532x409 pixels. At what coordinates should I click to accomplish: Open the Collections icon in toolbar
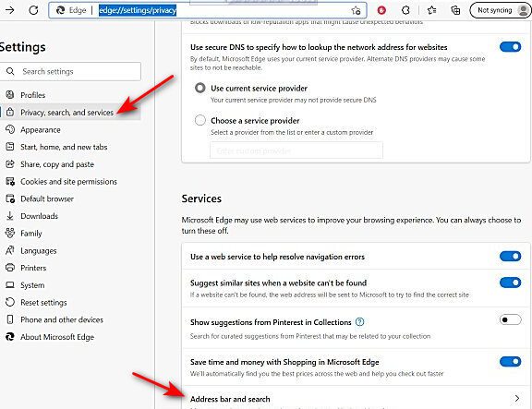pyautogui.click(x=455, y=10)
